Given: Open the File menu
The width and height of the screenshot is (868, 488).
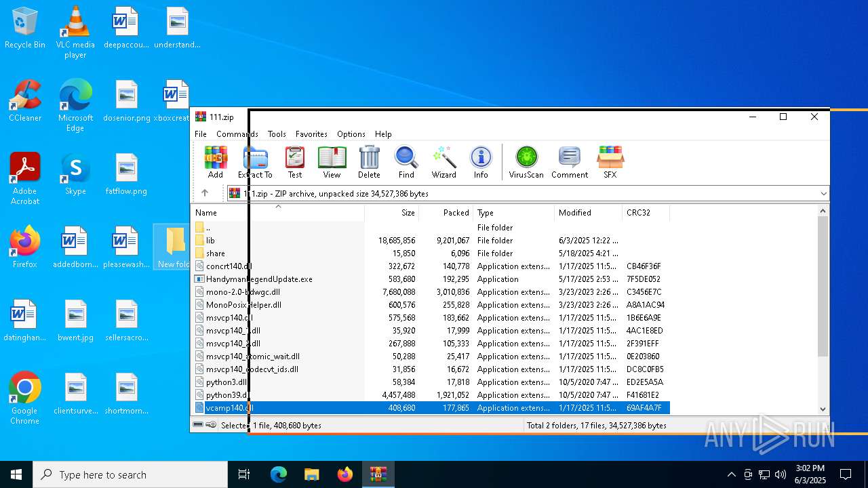Looking at the screenshot, I should [201, 134].
